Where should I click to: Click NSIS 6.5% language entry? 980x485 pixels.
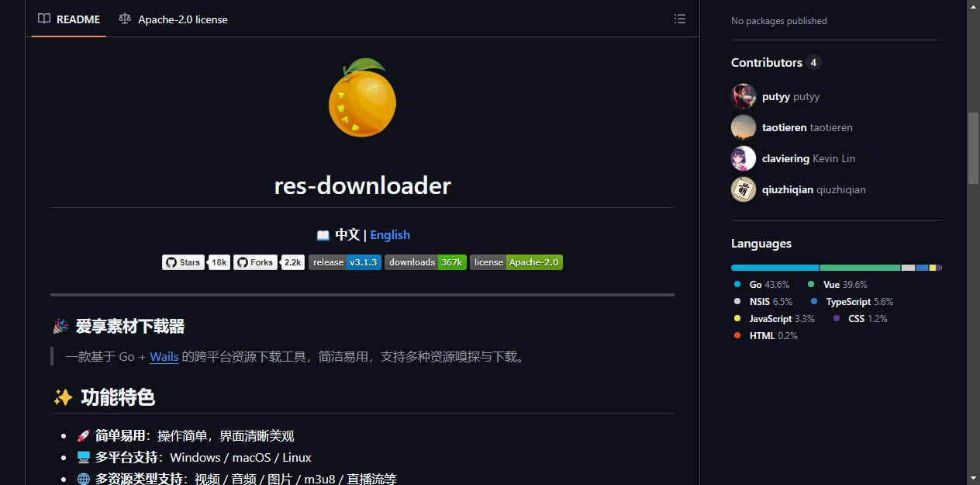pyautogui.click(x=764, y=302)
